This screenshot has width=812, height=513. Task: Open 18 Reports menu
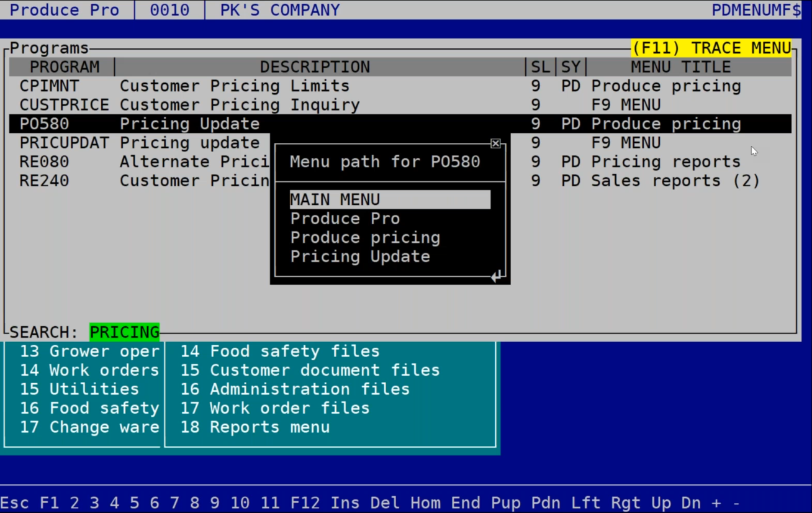click(x=255, y=427)
